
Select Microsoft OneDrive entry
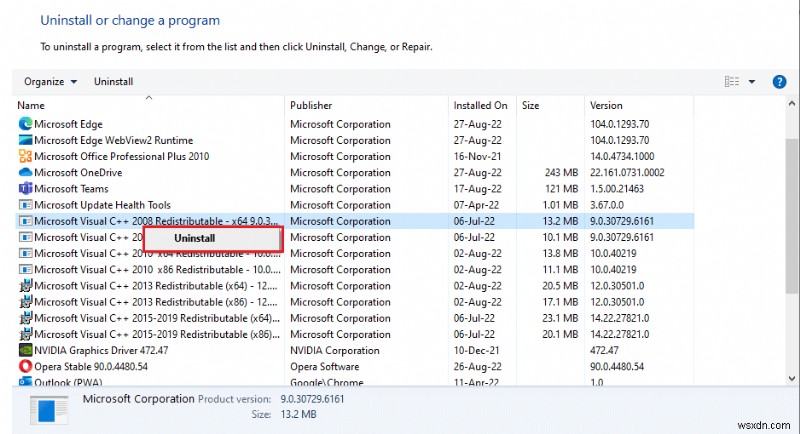pos(78,172)
